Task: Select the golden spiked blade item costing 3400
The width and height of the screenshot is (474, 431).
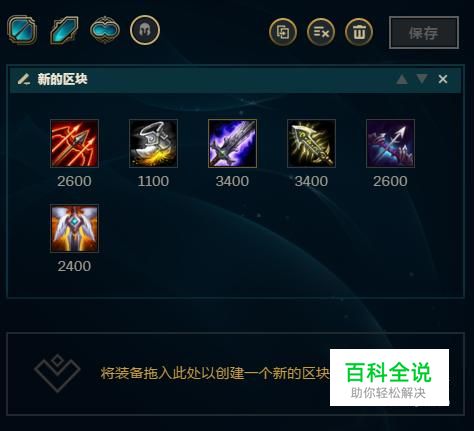Action: click(x=311, y=143)
